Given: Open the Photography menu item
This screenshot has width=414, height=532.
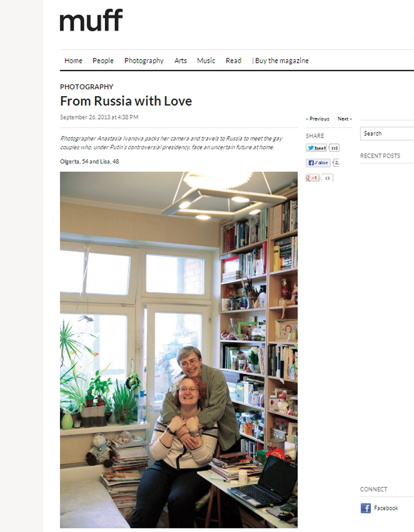Looking at the screenshot, I should [144, 61].
